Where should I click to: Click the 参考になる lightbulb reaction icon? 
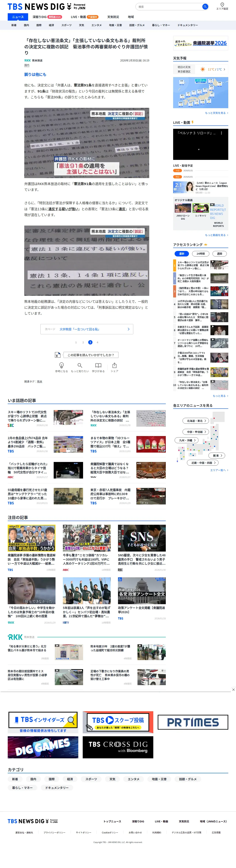click(x=62, y=365)
